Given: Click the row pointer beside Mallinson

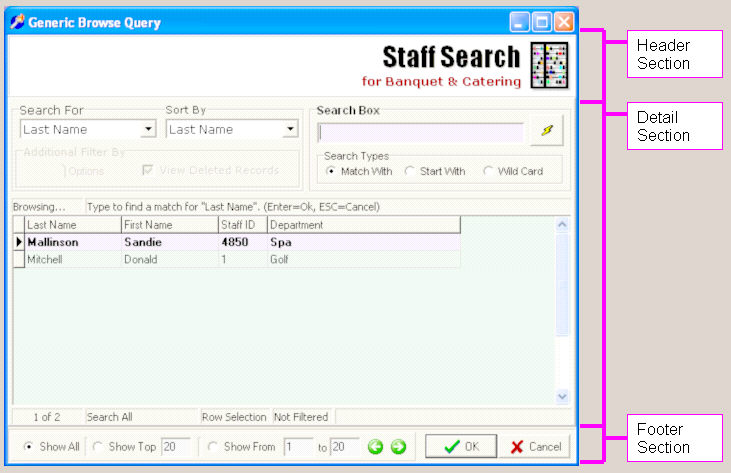Looking at the screenshot, I should [19, 242].
